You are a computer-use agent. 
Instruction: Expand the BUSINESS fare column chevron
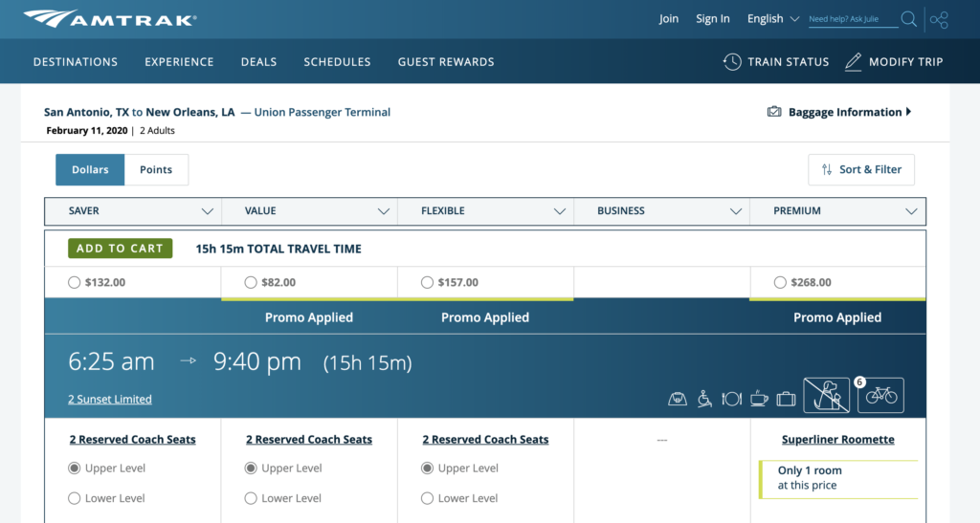(x=736, y=211)
